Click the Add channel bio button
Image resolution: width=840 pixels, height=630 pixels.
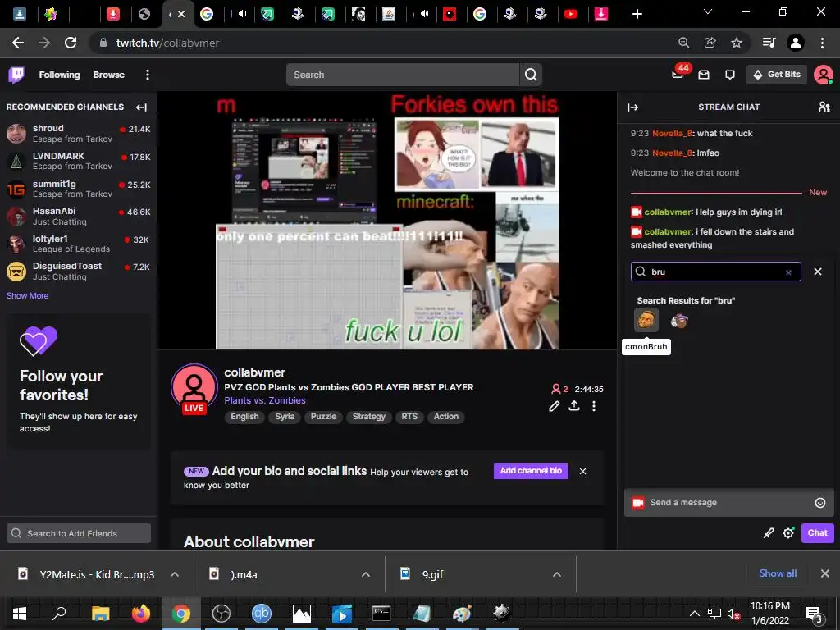click(x=531, y=471)
